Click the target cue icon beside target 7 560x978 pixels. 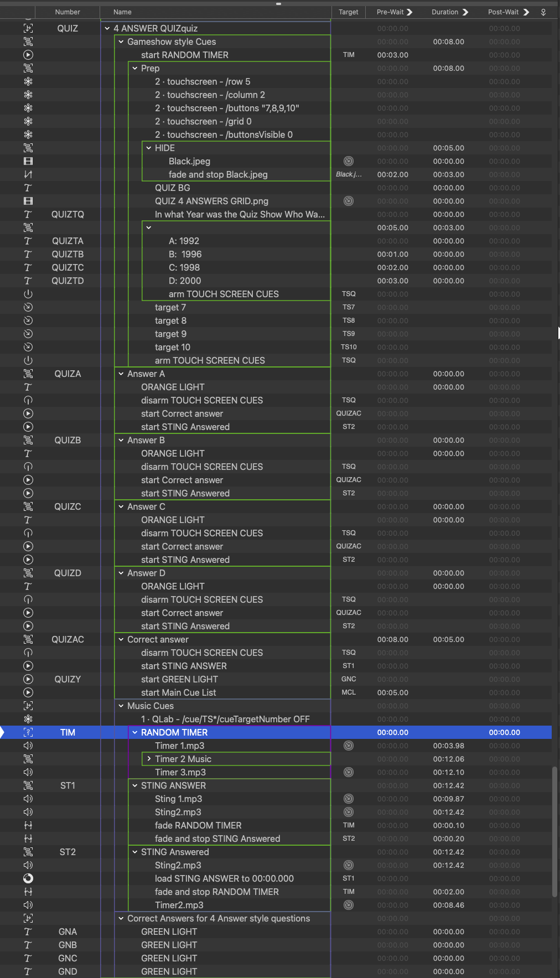(x=28, y=307)
